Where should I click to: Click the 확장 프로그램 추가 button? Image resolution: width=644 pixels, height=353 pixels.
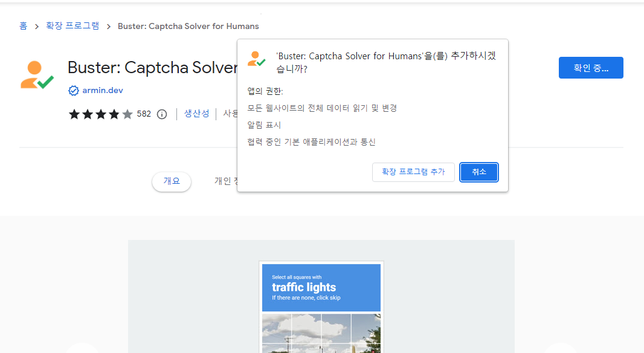413,172
